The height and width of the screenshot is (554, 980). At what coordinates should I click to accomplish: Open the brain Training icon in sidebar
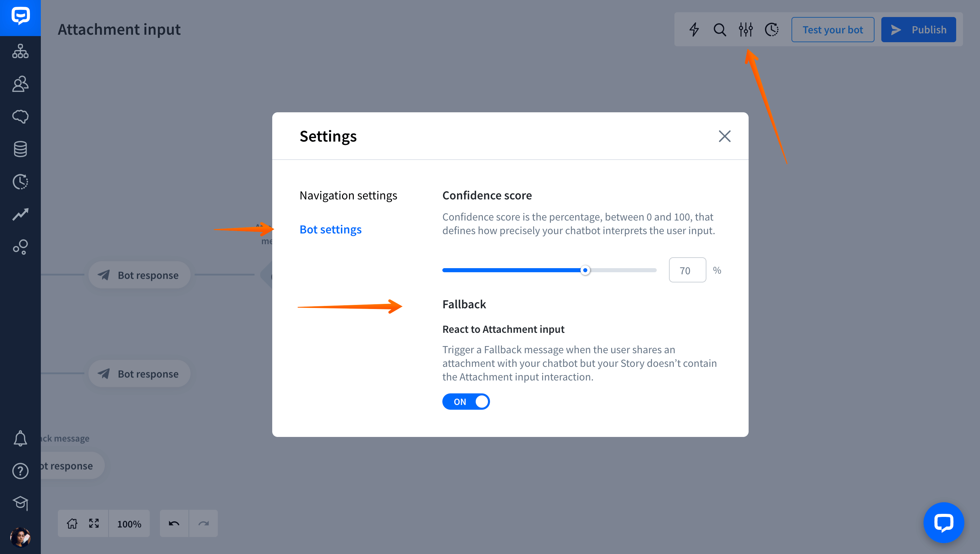pyautogui.click(x=20, y=116)
